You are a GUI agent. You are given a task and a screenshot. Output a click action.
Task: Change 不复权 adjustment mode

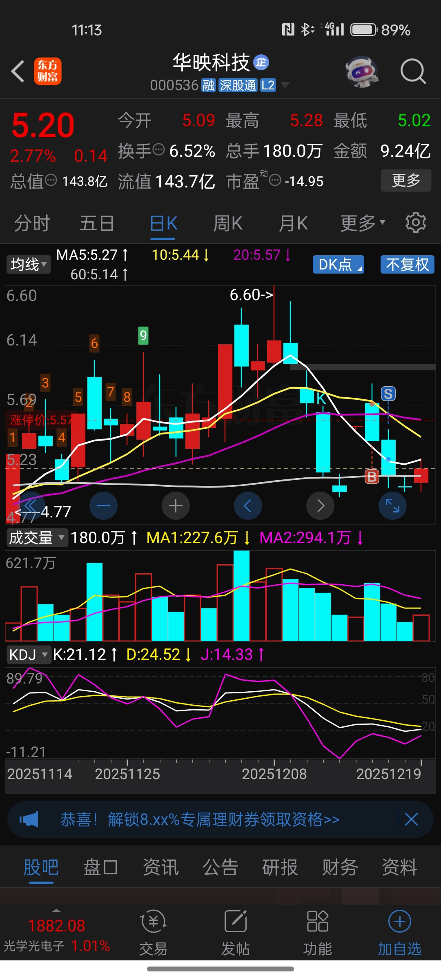(407, 264)
